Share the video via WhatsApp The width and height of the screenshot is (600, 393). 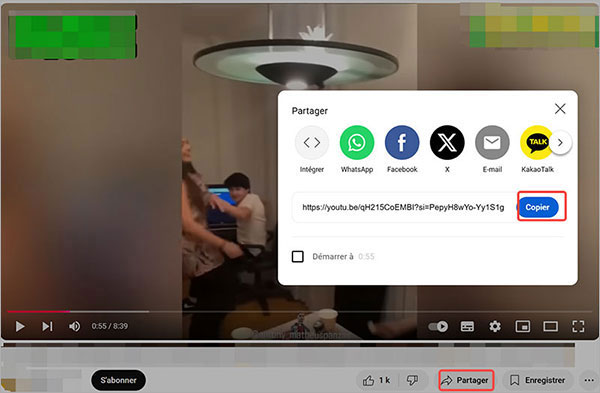357,143
